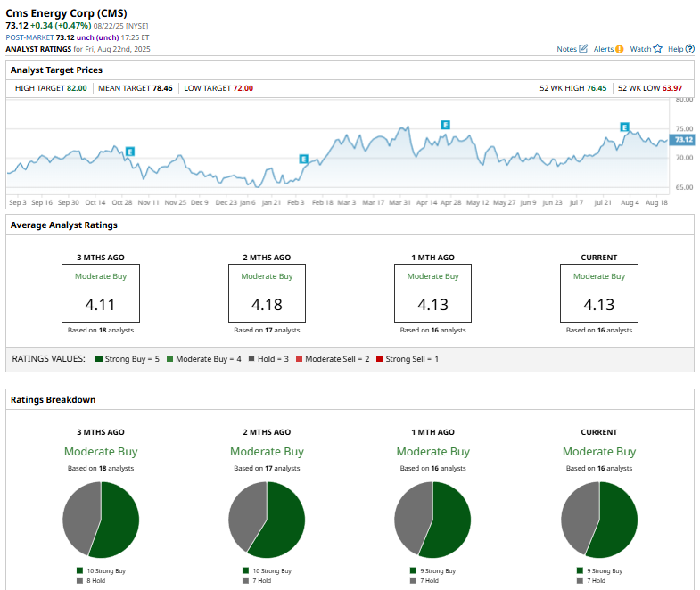The image size is (700, 590).
Task: Click the POST-MARKET label
Action: pos(29,37)
